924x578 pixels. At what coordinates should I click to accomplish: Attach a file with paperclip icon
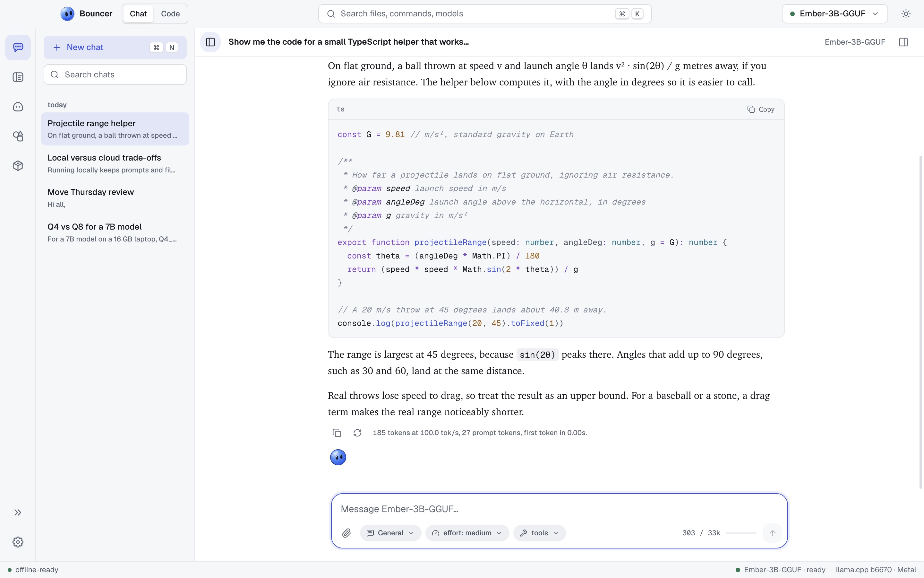[x=346, y=533]
